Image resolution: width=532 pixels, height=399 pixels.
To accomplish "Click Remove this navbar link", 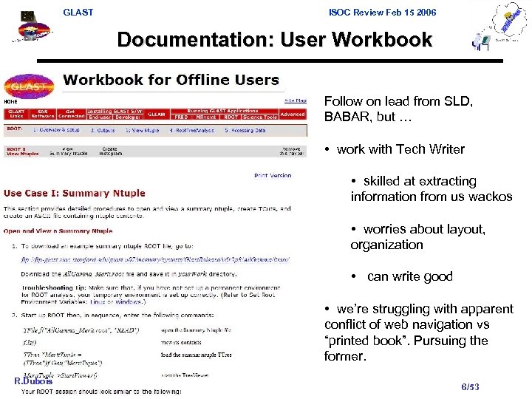I will point(292,151).
